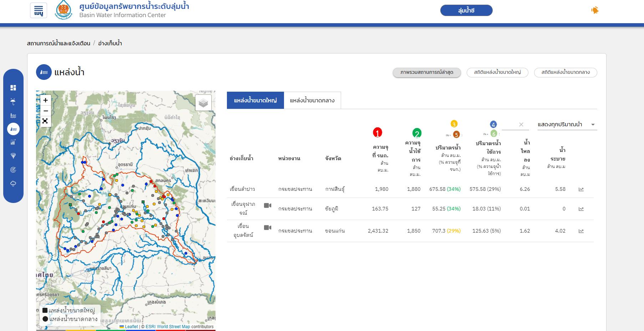644x331 pixels.
Task: Click the notification bell icon
Action: [x=595, y=10]
